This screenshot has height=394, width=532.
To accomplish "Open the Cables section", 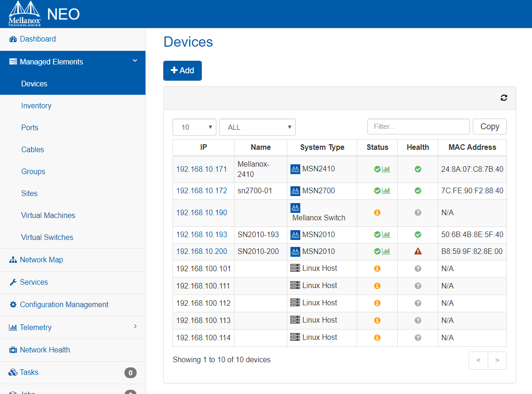I will [x=33, y=149].
